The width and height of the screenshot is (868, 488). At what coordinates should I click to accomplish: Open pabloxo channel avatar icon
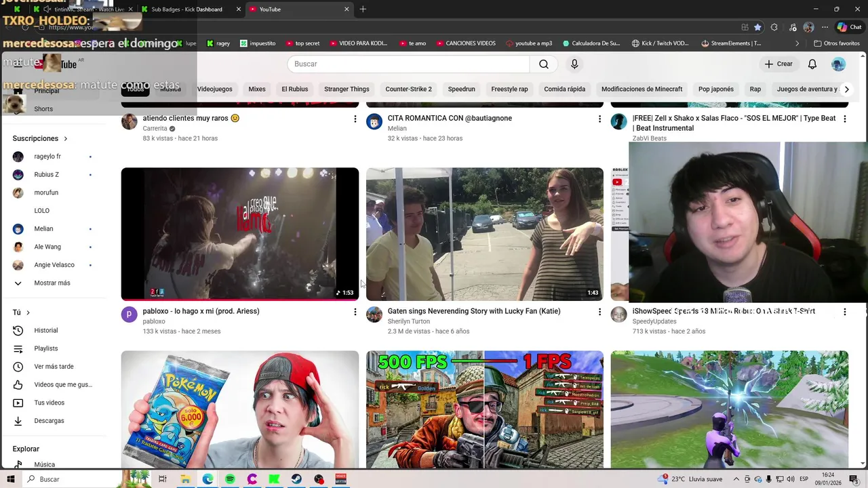(130, 314)
